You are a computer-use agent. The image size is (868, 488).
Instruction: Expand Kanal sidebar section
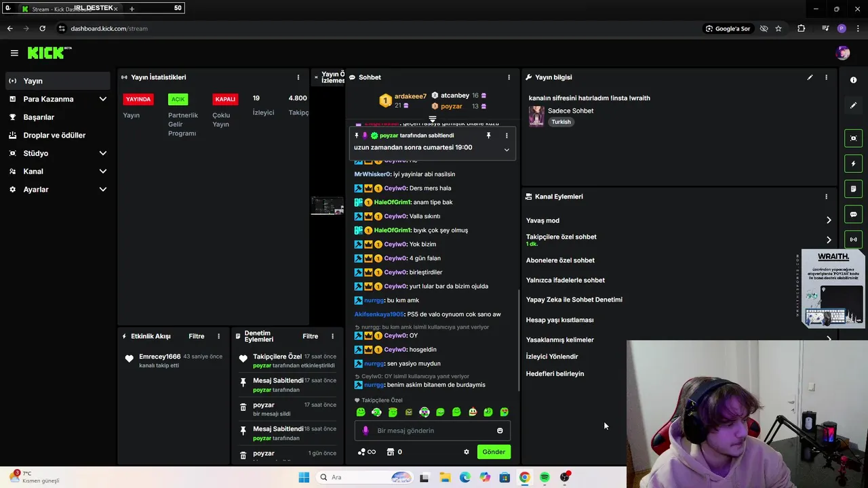pyautogui.click(x=102, y=171)
